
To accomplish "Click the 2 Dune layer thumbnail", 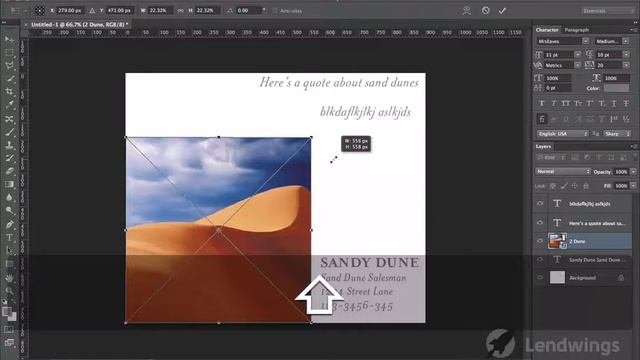I will pos(557,241).
